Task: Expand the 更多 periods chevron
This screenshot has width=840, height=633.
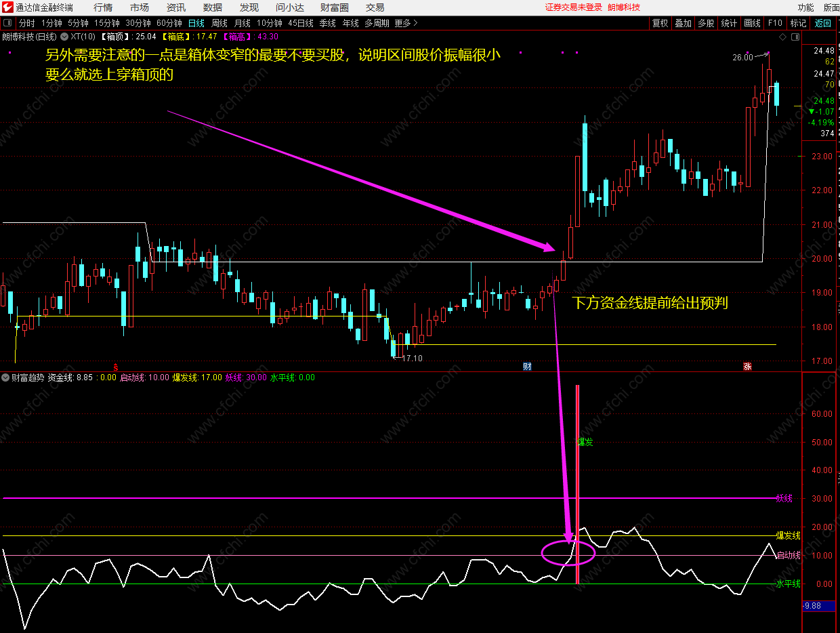Action: coord(415,23)
